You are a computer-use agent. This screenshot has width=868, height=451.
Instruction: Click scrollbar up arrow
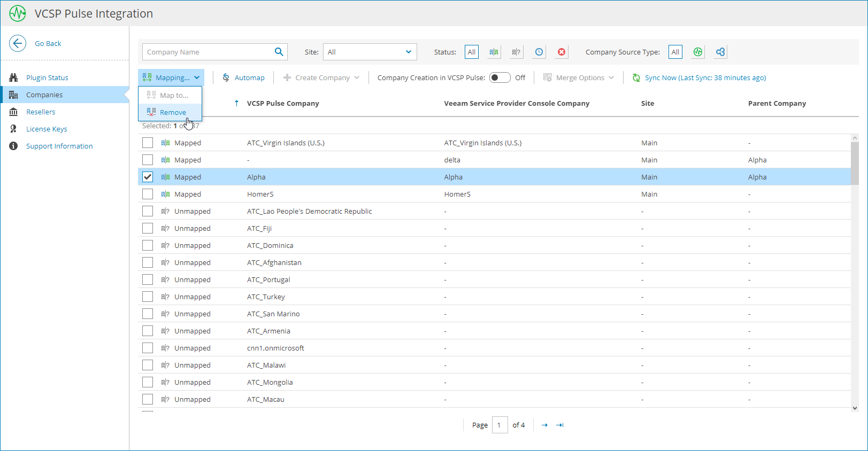tap(855, 137)
